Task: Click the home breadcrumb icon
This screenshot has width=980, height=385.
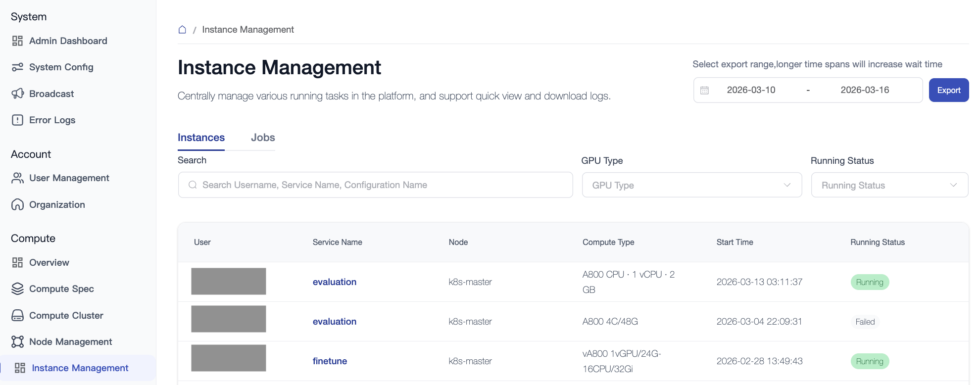Action: click(x=182, y=30)
